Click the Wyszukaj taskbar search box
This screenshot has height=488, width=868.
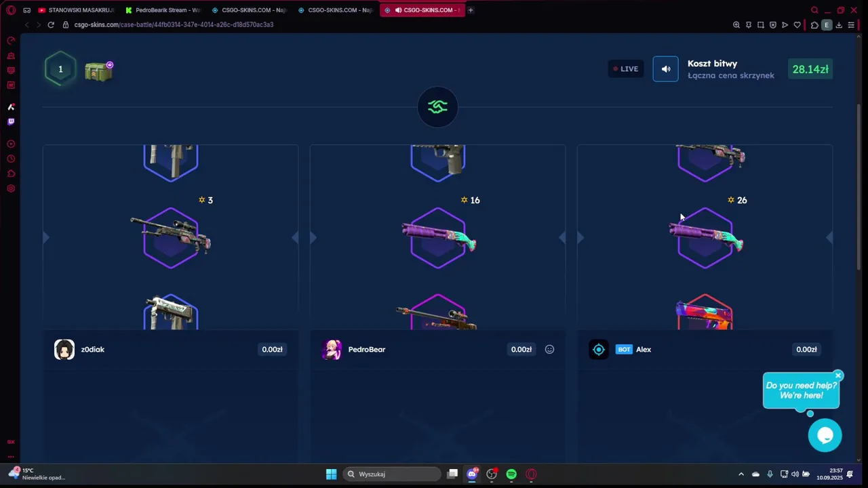pyautogui.click(x=393, y=474)
